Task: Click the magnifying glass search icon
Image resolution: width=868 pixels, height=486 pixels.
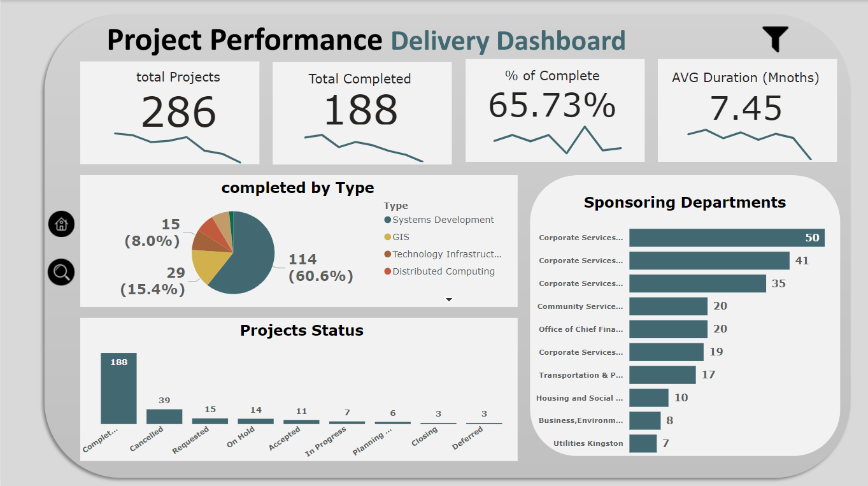Action: click(61, 273)
